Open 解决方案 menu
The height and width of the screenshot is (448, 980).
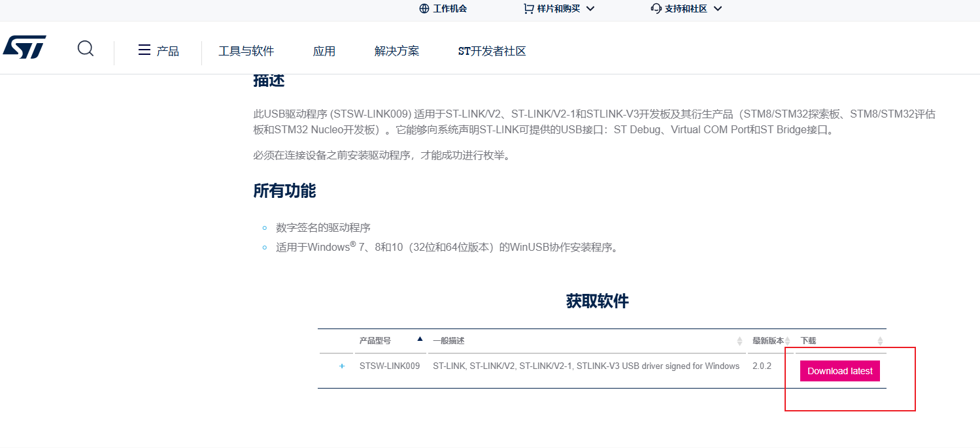[397, 51]
